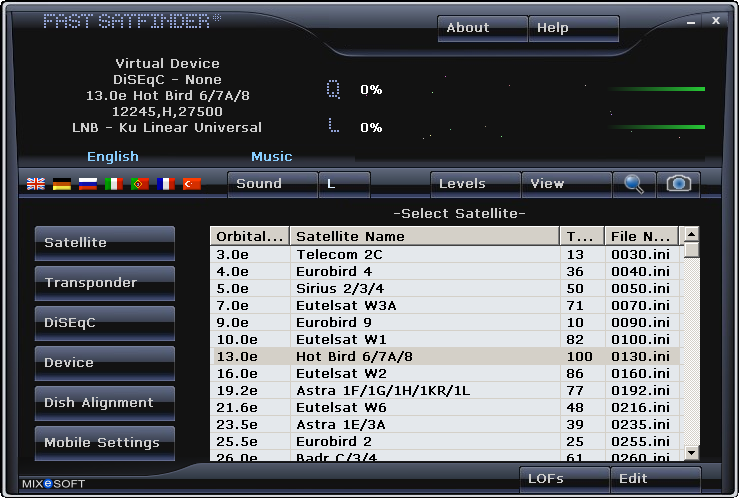Click the French flag language icon

click(x=165, y=184)
